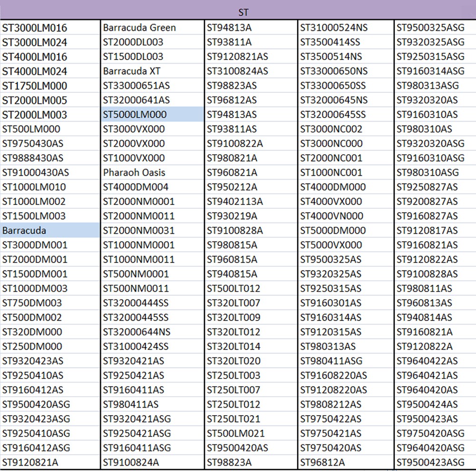Image resolution: width=476 pixels, height=476 pixels.
Task: Click cell ST980310AS
Action: click(435, 129)
